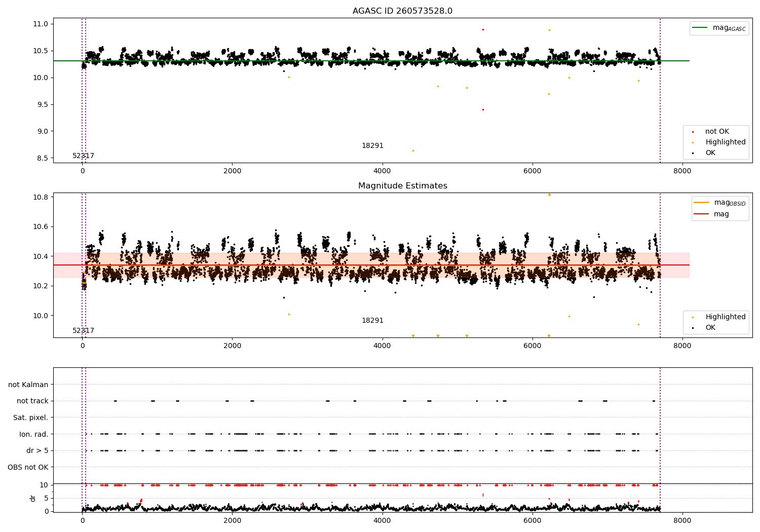Select the red 'mag' legend entry label
Viewport: 760px width, 532px height.
(x=721, y=214)
